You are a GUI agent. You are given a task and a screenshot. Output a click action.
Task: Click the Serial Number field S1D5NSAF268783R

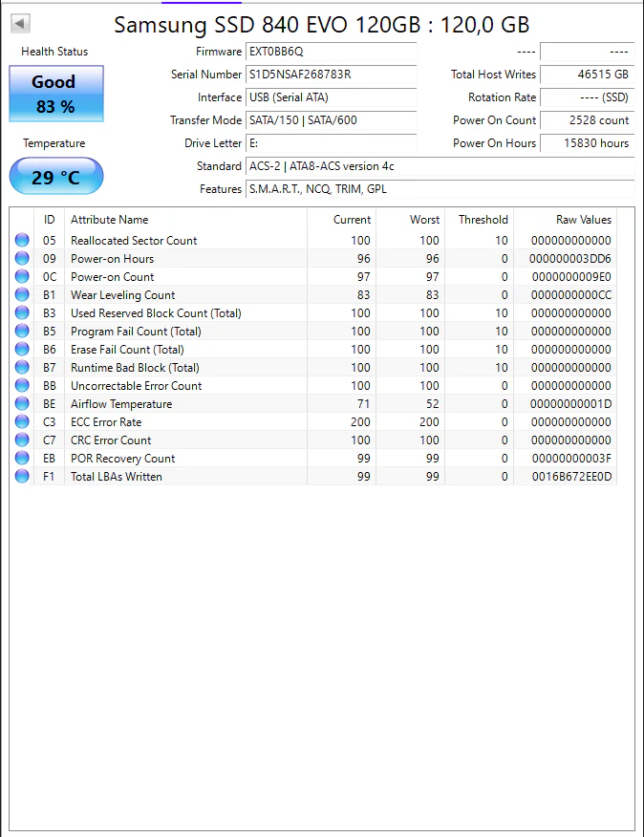(x=332, y=75)
